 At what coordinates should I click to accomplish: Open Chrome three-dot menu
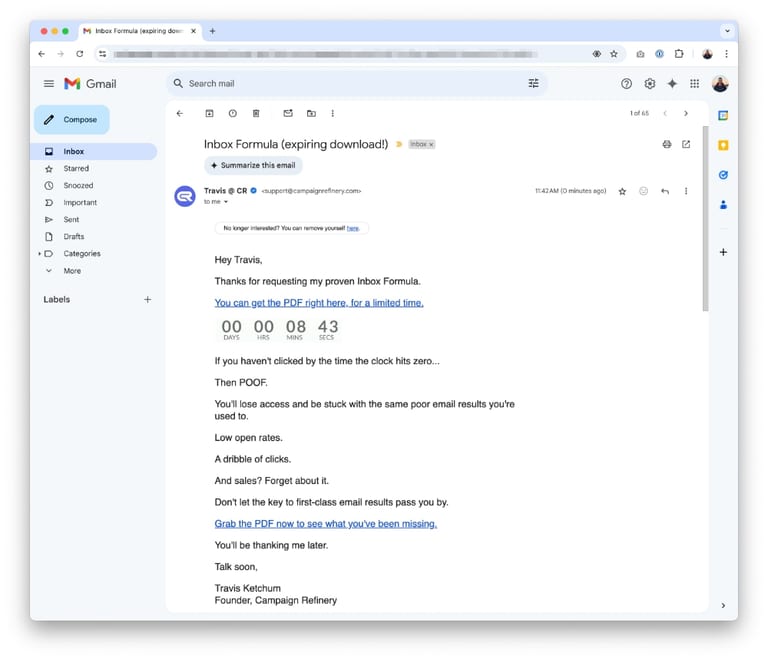click(x=726, y=54)
